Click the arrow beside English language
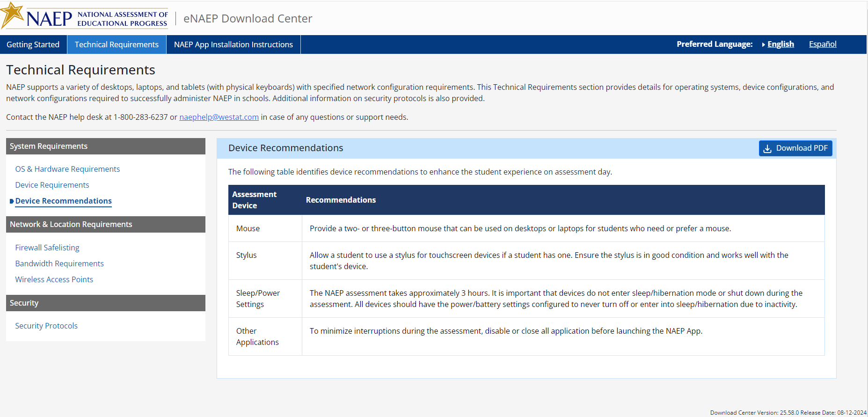Screen dimensions: 868x417 click(763, 44)
